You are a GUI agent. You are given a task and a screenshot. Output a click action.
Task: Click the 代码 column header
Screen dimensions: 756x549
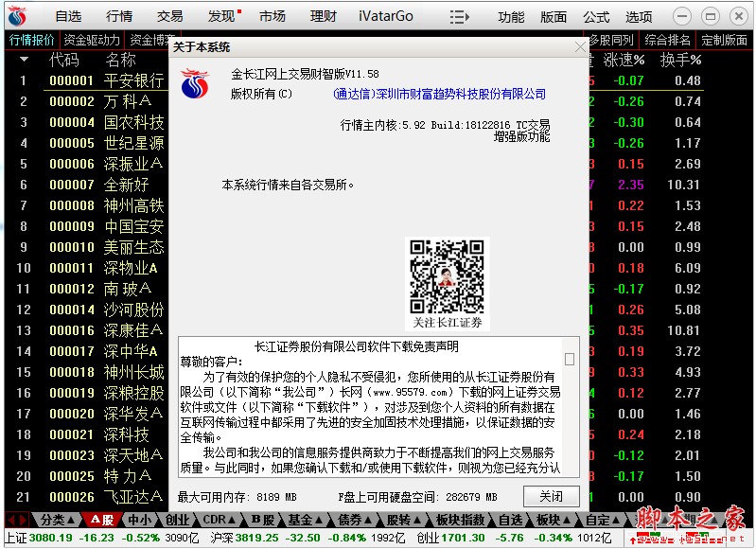pos(63,60)
